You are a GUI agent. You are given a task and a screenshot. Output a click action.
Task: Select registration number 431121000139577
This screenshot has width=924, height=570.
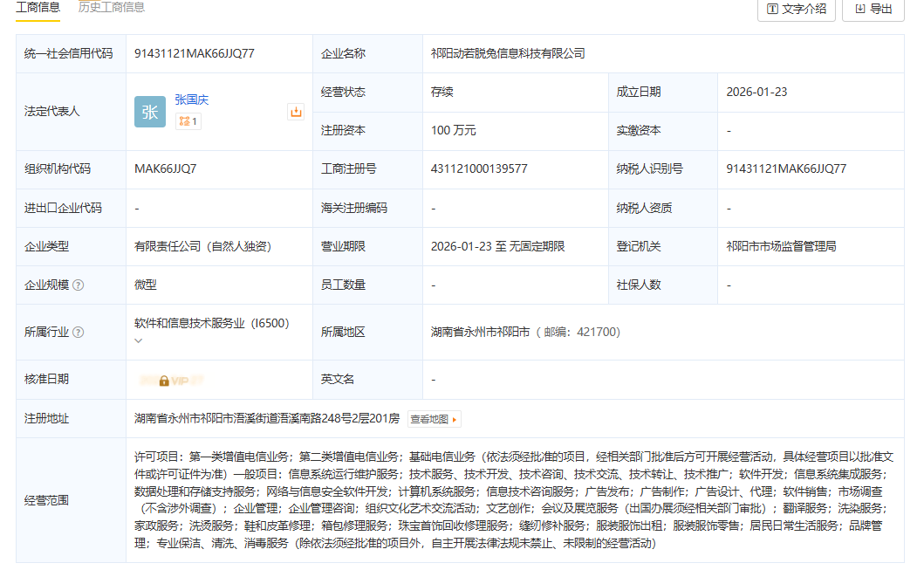(x=479, y=168)
